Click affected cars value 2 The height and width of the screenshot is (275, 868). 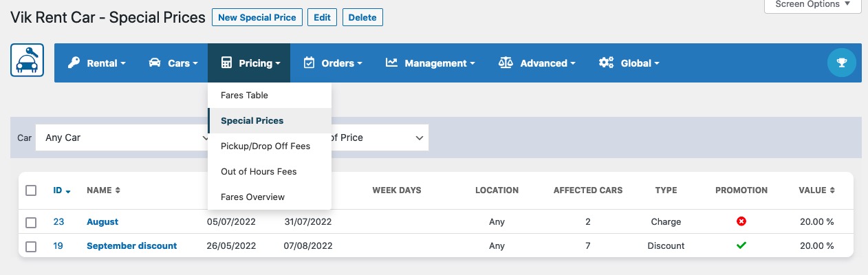click(588, 222)
